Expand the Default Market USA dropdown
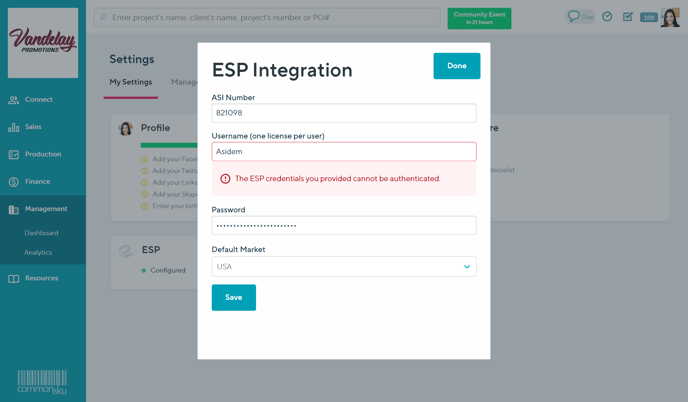The width and height of the screenshot is (688, 402). click(x=344, y=266)
